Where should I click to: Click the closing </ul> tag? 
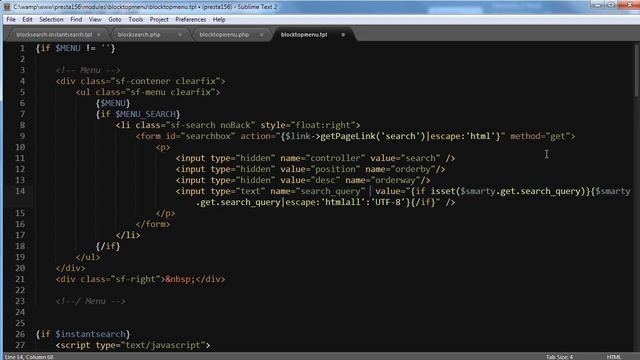click(88, 257)
